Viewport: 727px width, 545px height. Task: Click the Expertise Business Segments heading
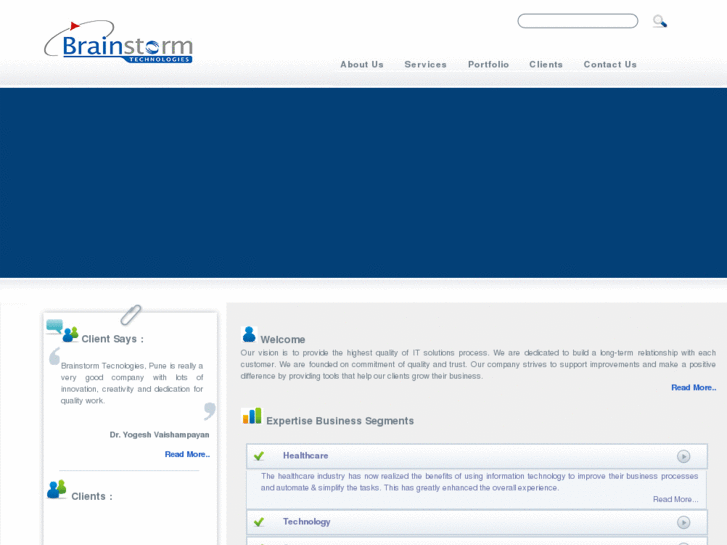pos(340,421)
